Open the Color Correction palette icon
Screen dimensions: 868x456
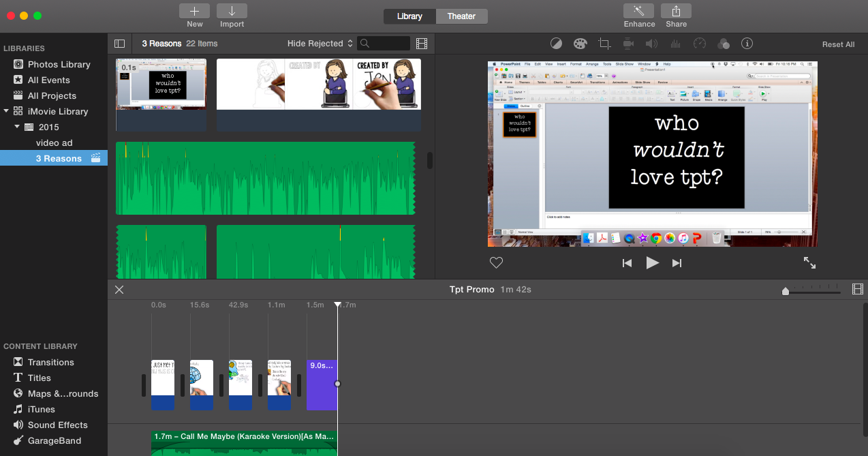coord(580,43)
